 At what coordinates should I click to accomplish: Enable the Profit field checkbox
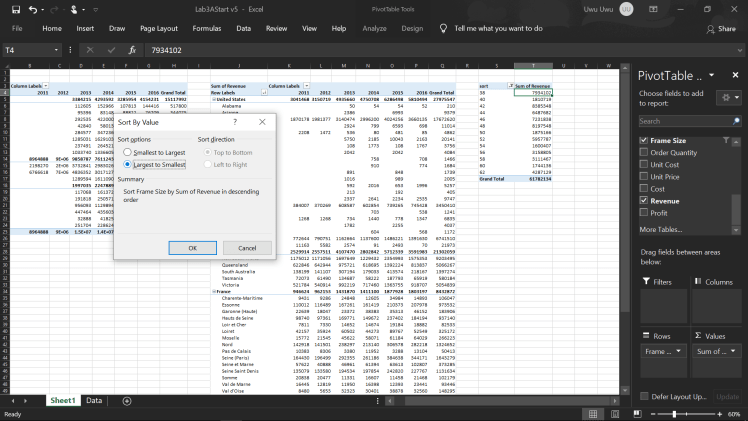[642, 212]
